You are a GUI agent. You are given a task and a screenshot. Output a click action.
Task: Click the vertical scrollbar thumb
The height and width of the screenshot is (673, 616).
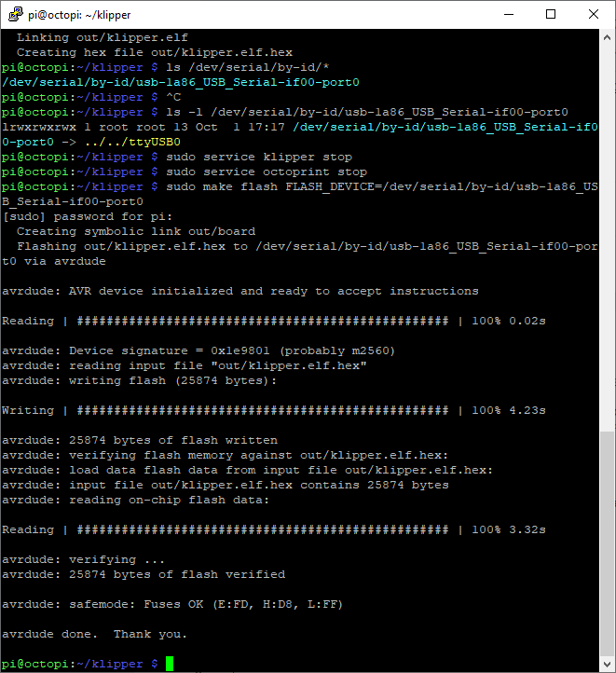click(607, 543)
